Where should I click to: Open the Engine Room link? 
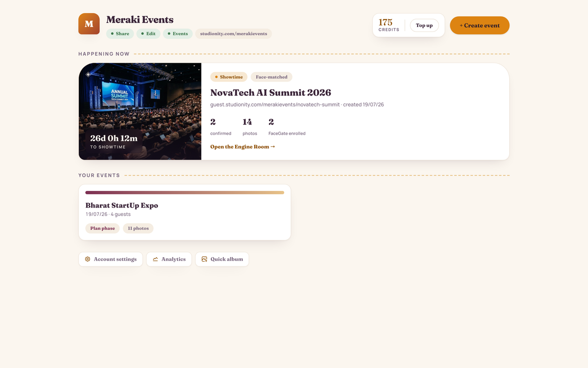point(243,147)
